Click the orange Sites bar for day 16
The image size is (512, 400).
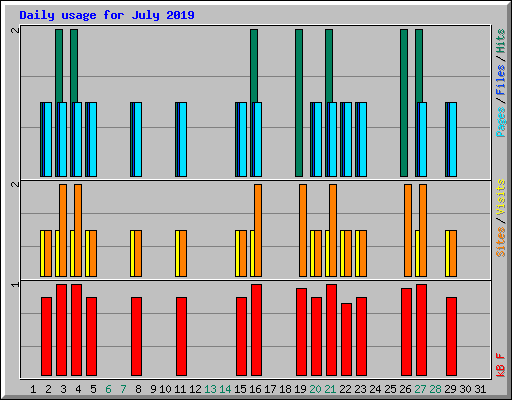pos(258,230)
